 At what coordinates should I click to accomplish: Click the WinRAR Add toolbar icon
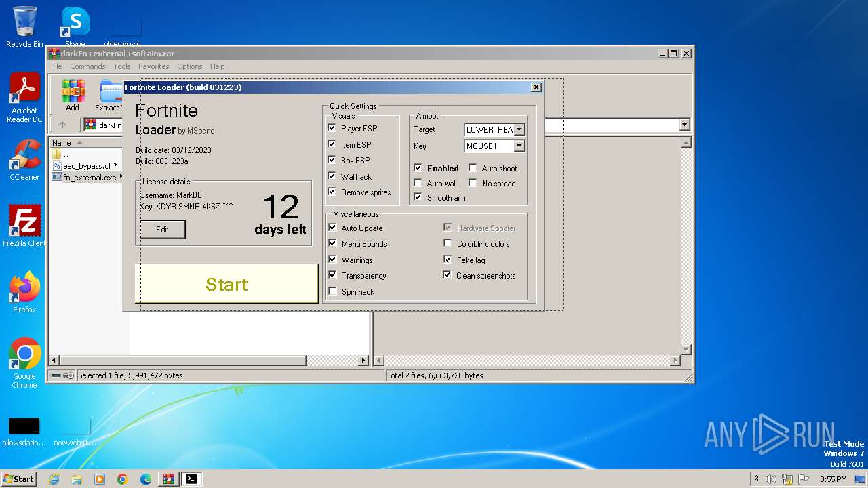73,95
